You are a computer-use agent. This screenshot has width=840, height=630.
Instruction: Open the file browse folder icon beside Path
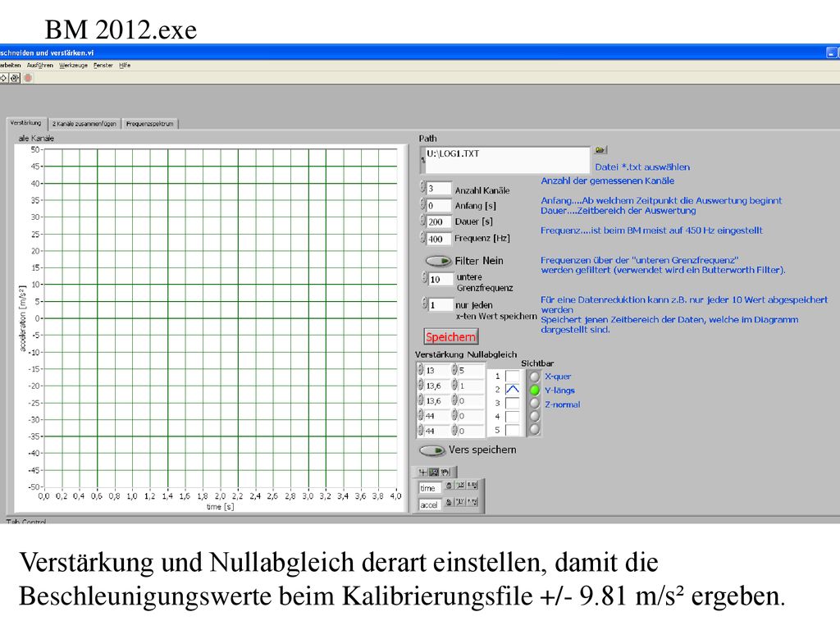click(x=600, y=150)
